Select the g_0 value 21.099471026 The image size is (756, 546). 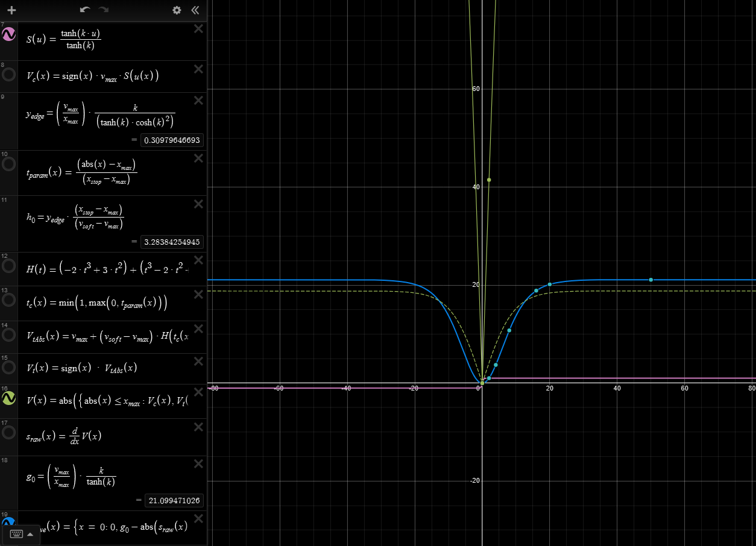click(174, 500)
